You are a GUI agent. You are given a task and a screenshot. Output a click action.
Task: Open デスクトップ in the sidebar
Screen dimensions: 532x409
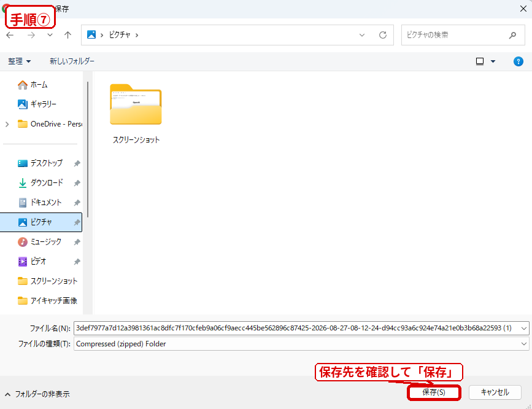[x=40, y=163]
